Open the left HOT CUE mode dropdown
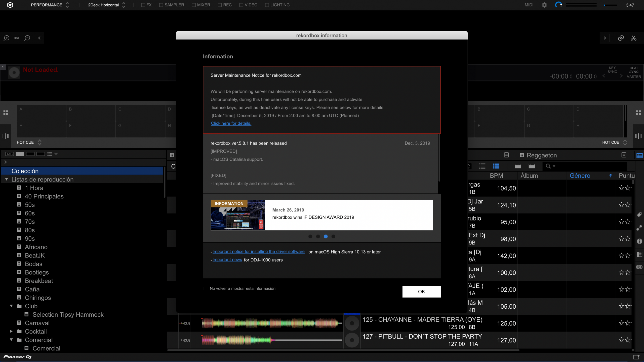Image resolution: width=644 pixels, height=362 pixels. [29, 142]
